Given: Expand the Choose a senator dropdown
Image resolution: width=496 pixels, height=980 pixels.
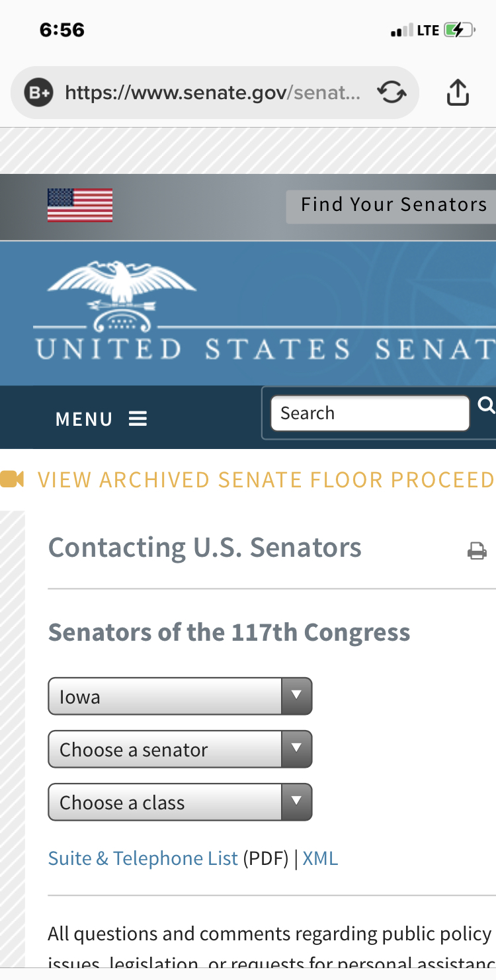Looking at the screenshot, I should pyautogui.click(x=180, y=749).
